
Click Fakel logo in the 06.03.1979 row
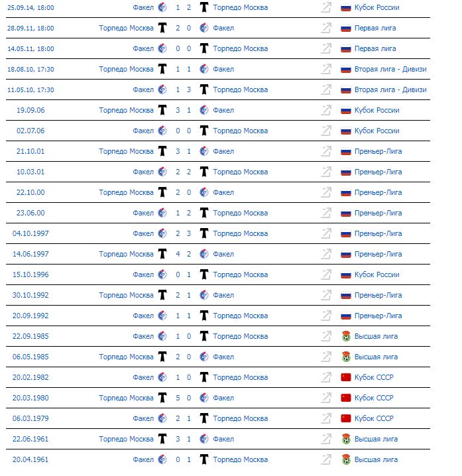163,418
